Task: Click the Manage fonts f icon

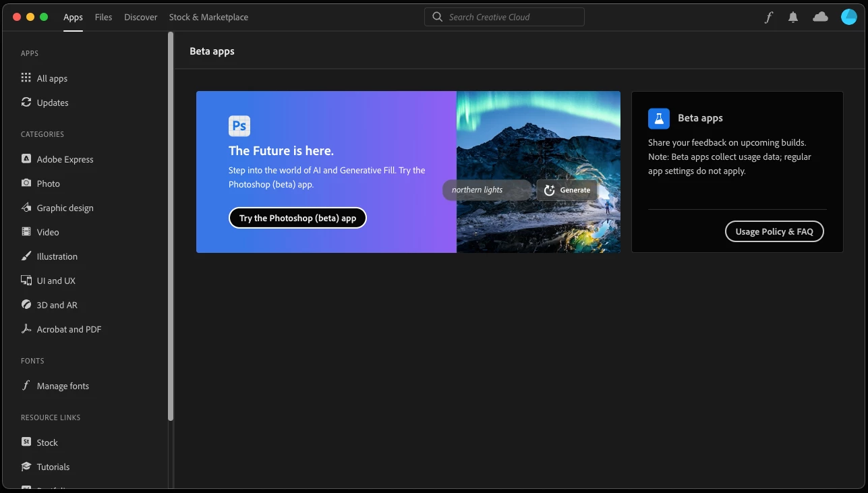Action: (26, 386)
